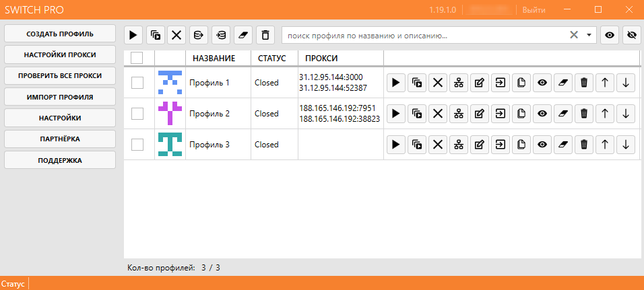Click toolbar multi-window launch icon
Image resolution: width=644 pixels, height=290 pixels.
click(155, 35)
